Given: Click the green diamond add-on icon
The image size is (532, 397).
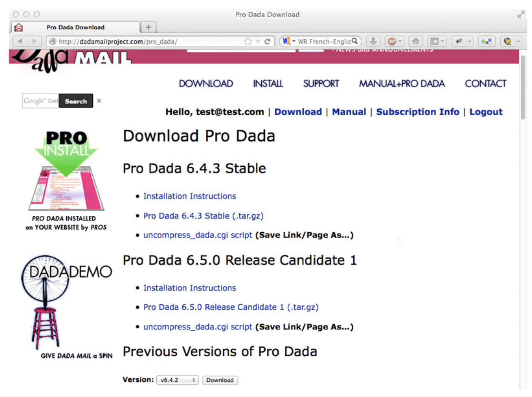Looking at the screenshot, I should pos(487,41).
